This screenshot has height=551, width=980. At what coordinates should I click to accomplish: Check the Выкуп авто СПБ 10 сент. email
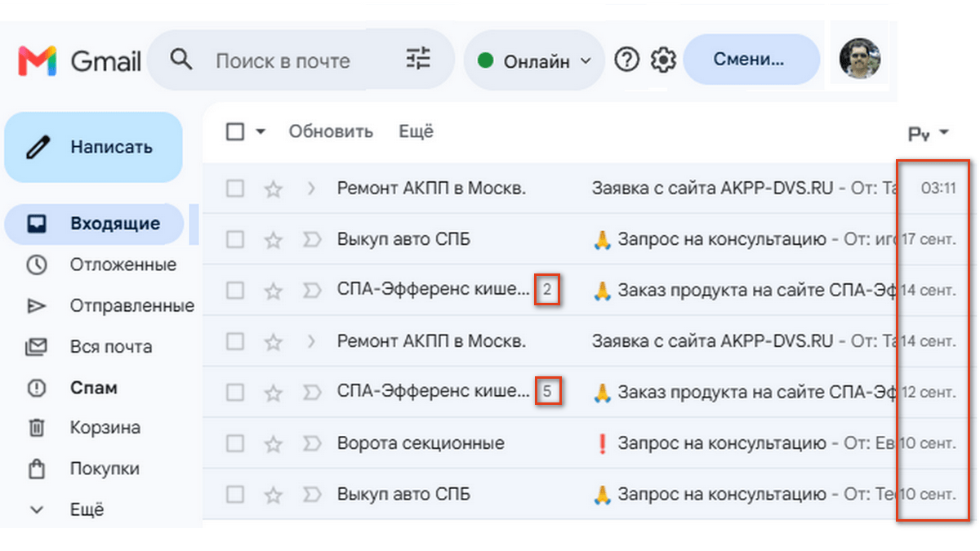point(235,495)
